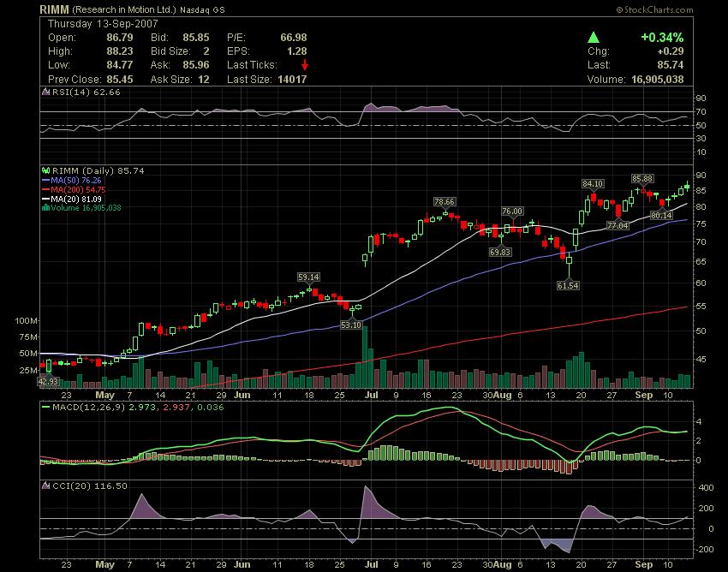This screenshot has height=572, width=728.
Task: Click the RSI(14) 62.66 label
Action: point(86,92)
